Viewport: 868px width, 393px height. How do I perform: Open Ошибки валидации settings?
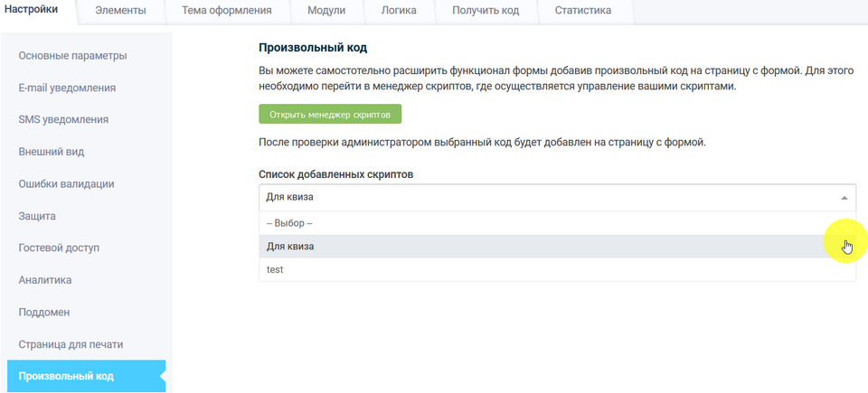(x=66, y=183)
